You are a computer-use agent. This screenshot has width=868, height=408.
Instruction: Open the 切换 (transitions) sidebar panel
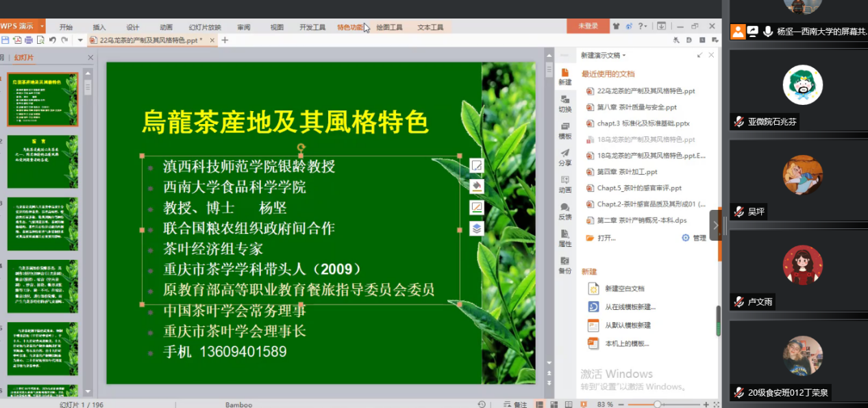[565, 103]
